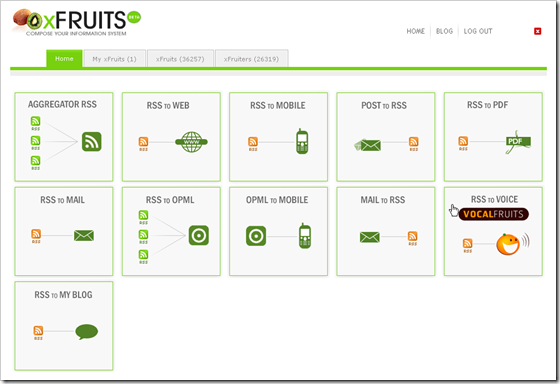Select the RSS to MAIL title
Viewport: 560px width, 384px height.
point(62,200)
